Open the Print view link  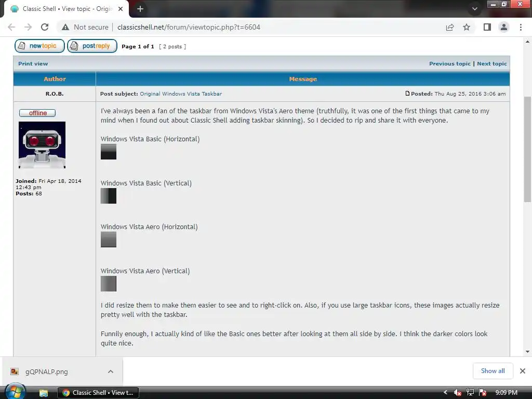pos(33,64)
